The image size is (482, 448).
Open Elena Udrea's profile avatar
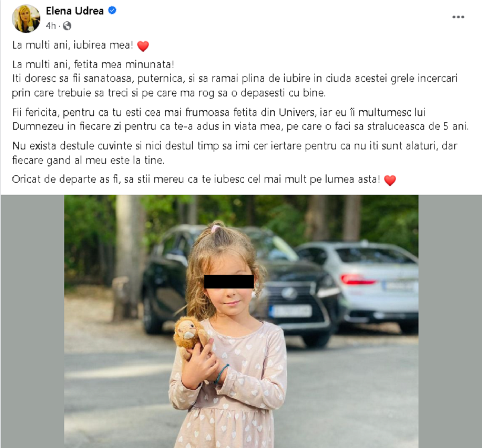pos(26,18)
